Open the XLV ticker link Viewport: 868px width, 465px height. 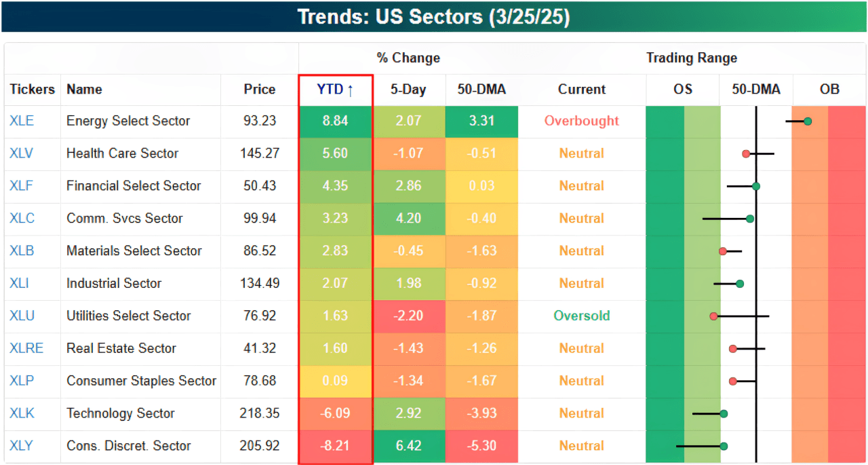22,153
